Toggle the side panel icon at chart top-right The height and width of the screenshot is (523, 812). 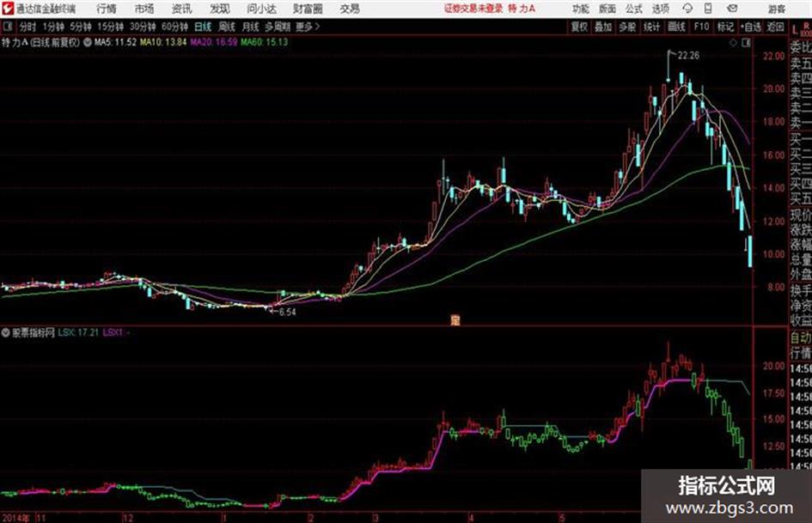tap(746, 43)
